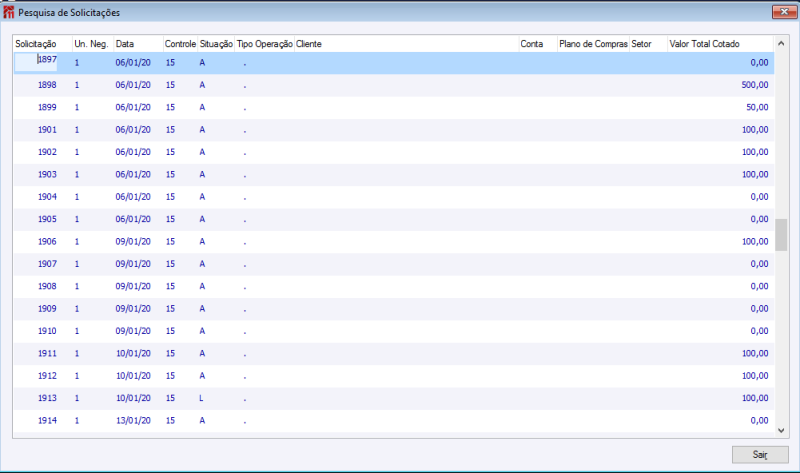The image size is (800, 473).
Task: Click the Tipo Operação column header
Action: [x=265, y=44]
